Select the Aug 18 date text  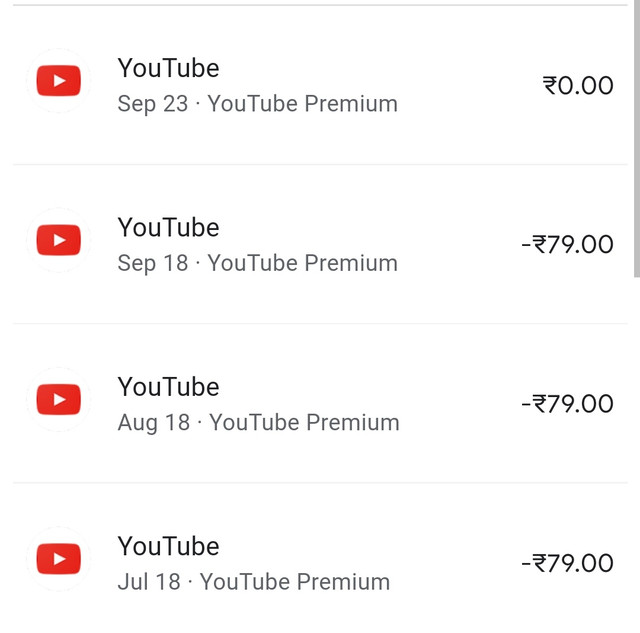click(x=153, y=422)
